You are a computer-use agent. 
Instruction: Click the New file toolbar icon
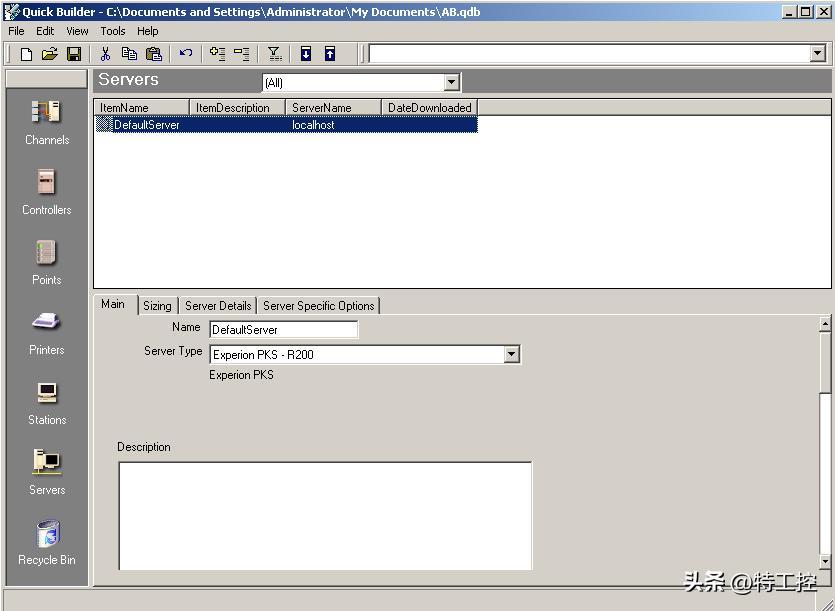(x=26, y=54)
